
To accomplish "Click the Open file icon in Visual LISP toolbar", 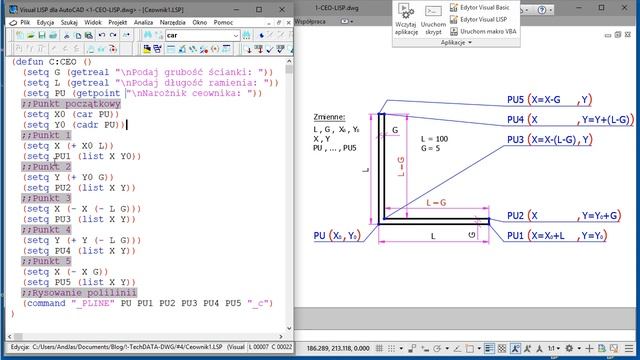I will (31, 36).
